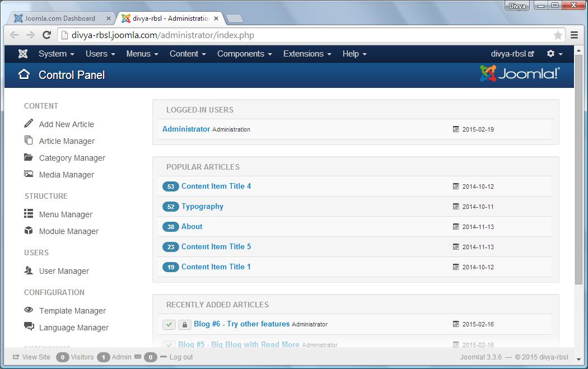
Task: Click the Joomla logo in the navbar
Action: [x=22, y=54]
